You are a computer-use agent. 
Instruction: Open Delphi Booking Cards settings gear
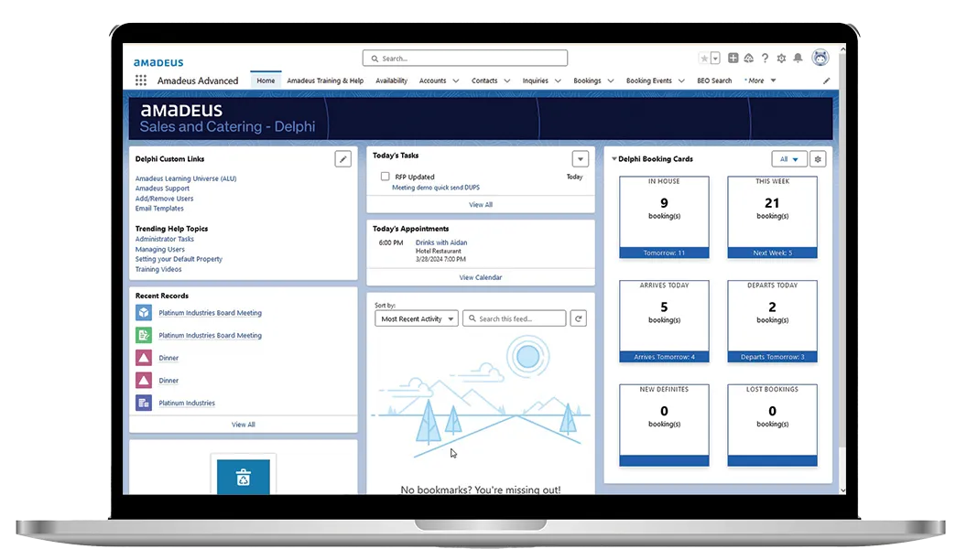click(818, 159)
